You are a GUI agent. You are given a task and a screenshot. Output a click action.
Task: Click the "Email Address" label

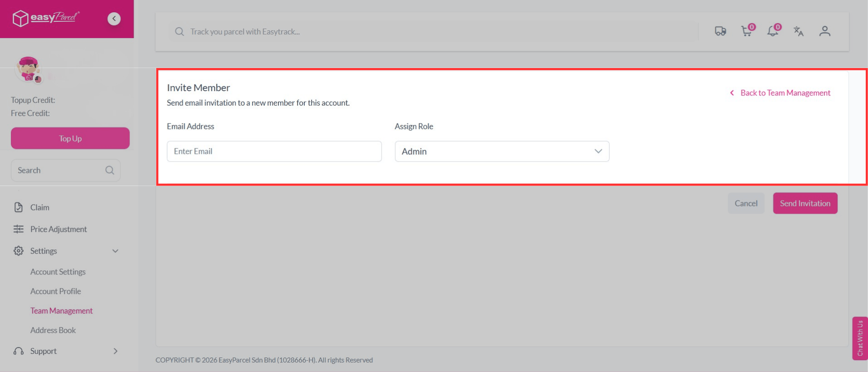190,127
